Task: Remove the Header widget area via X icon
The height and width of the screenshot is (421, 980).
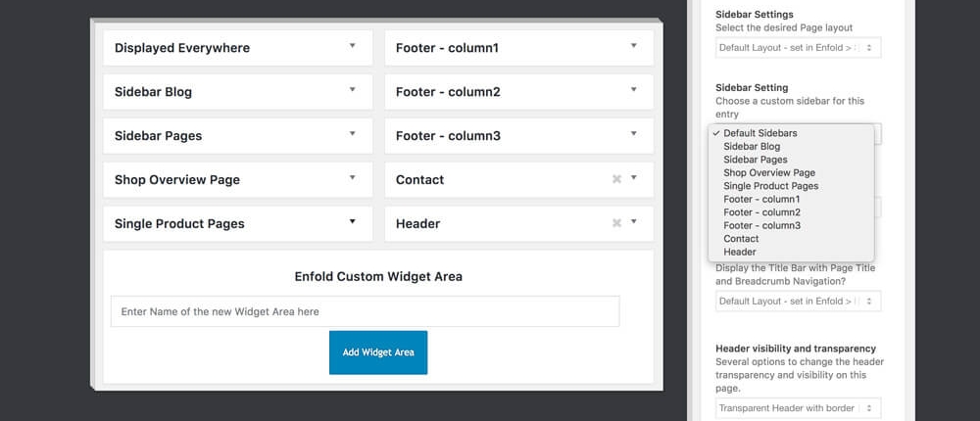Action: click(x=616, y=223)
